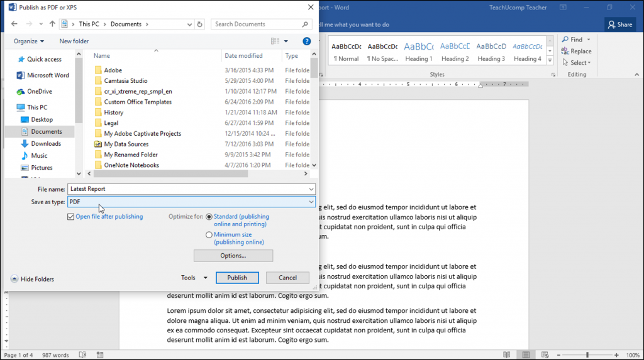
Task: Open the Change your view icon
Action: 275,41
